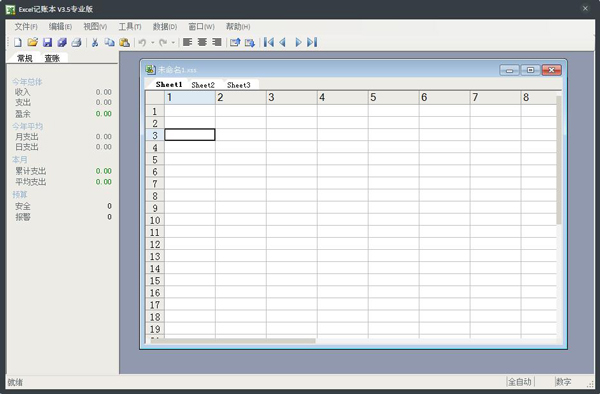600x394 pixels.
Task: Select the Sheet2 tab
Action: pos(203,85)
